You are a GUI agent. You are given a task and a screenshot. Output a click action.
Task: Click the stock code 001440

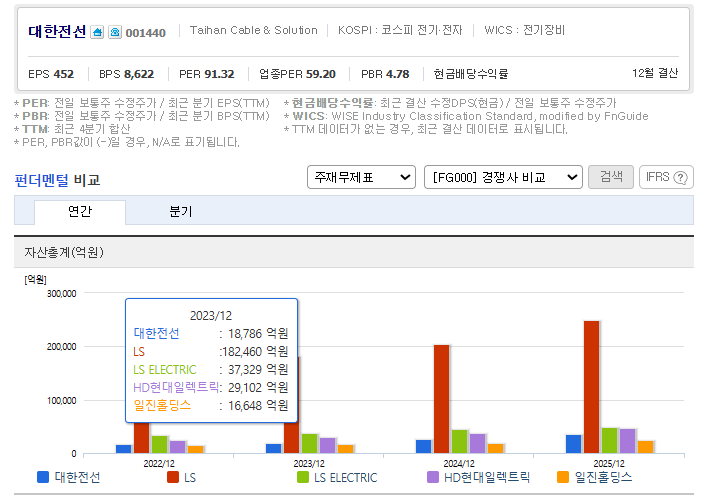(x=146, y=33)
